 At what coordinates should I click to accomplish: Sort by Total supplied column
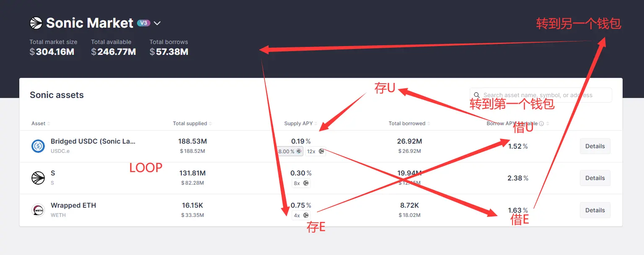[192, 124]
